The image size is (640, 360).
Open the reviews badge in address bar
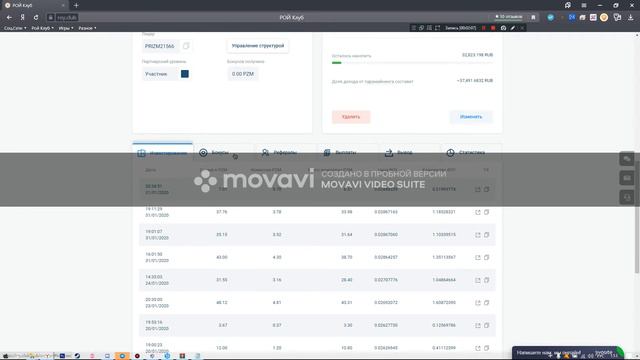point(509,17)
